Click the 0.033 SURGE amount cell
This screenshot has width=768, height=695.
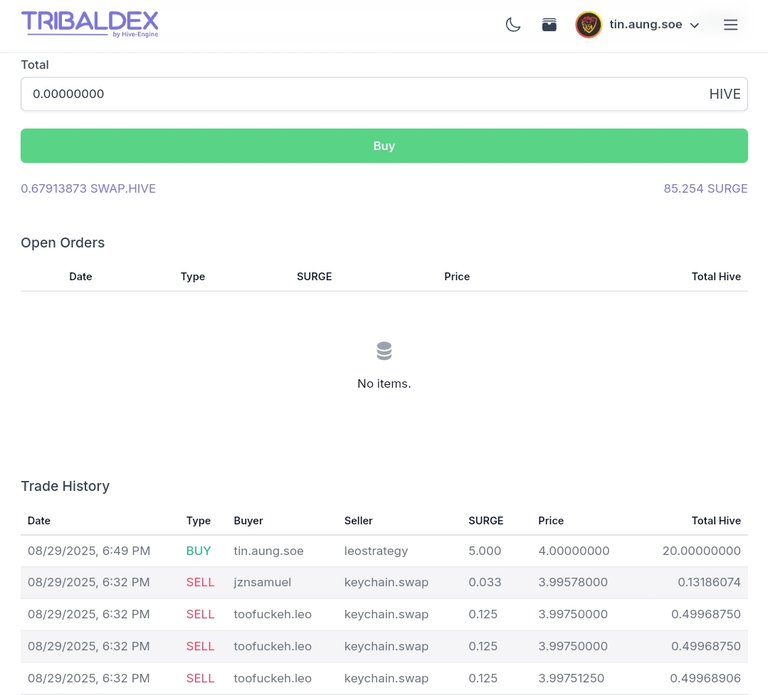[x=484, y=582]
